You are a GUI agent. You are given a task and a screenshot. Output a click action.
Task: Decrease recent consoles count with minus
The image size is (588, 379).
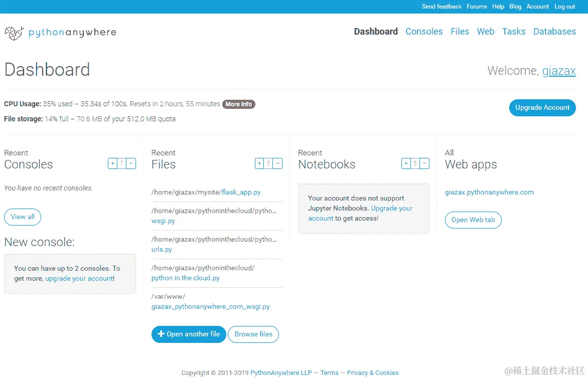(x=131, y=163)
